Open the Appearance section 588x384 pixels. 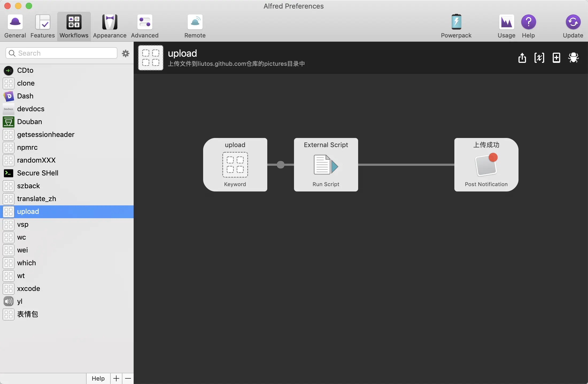(x=110, y=26)
